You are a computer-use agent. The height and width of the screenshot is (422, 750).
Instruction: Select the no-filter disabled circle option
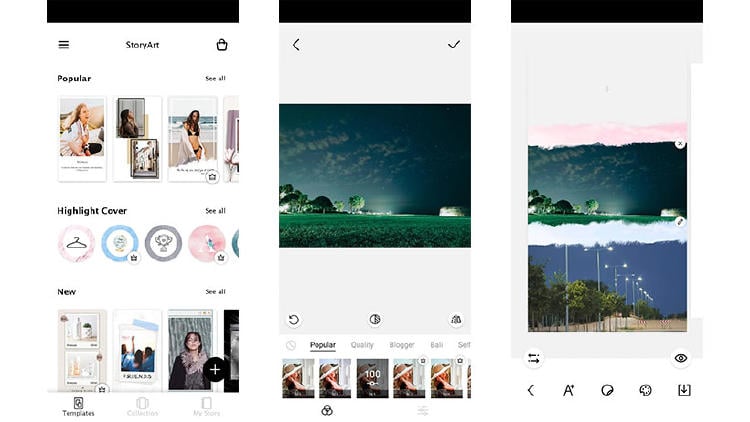(x=291, y=345)
